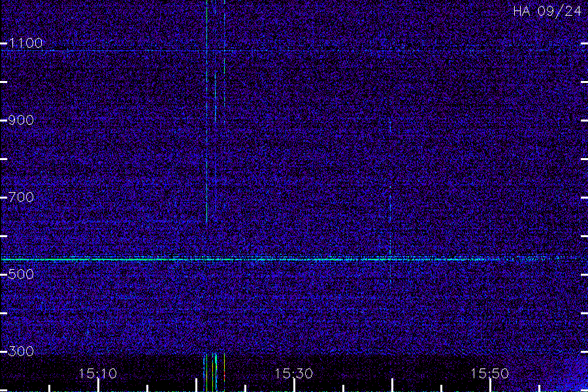Click the 15:10 time axis label
The width and height of the screenshot is (588, 392).
98,373
